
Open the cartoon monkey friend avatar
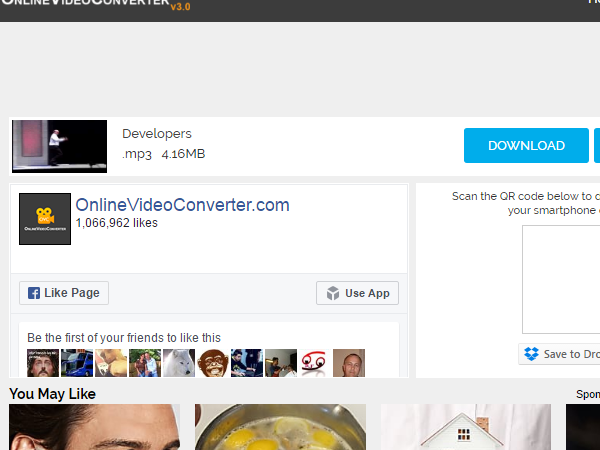(213, 363)
